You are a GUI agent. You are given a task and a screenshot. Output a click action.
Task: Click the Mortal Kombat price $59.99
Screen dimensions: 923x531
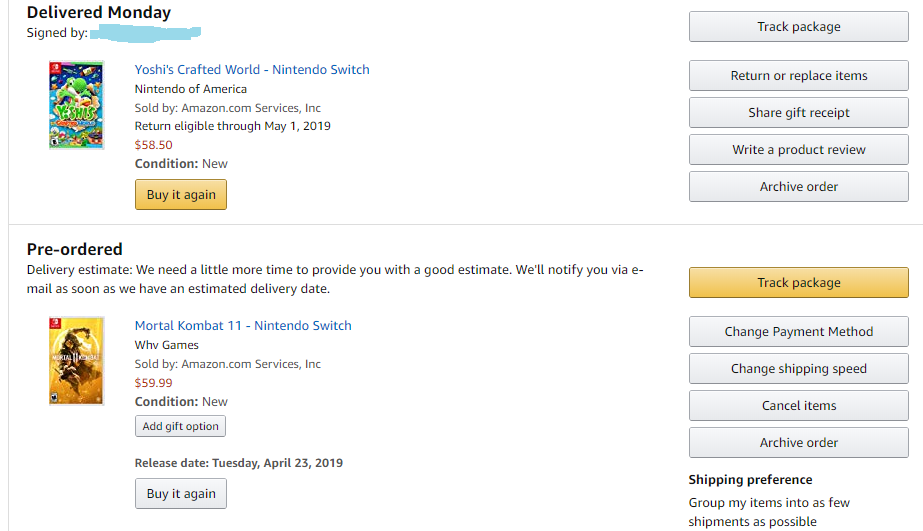tap(154, 383)
